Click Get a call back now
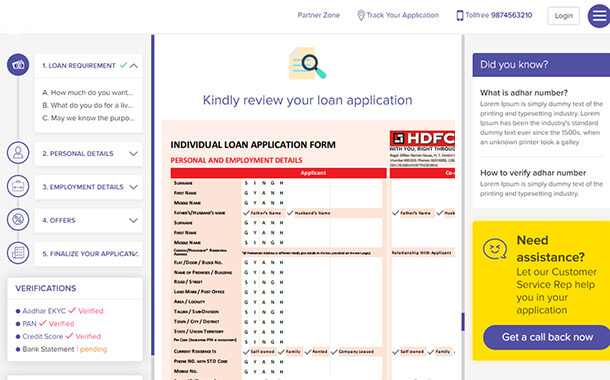Viewport: 610px width, 380px height. [x=547, y=337]
